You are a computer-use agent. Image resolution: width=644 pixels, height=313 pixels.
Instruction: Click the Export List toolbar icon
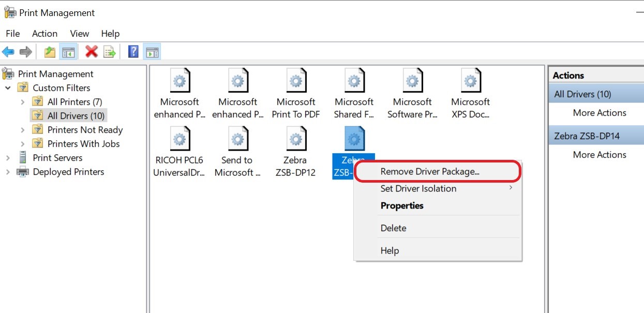[109, 52]
